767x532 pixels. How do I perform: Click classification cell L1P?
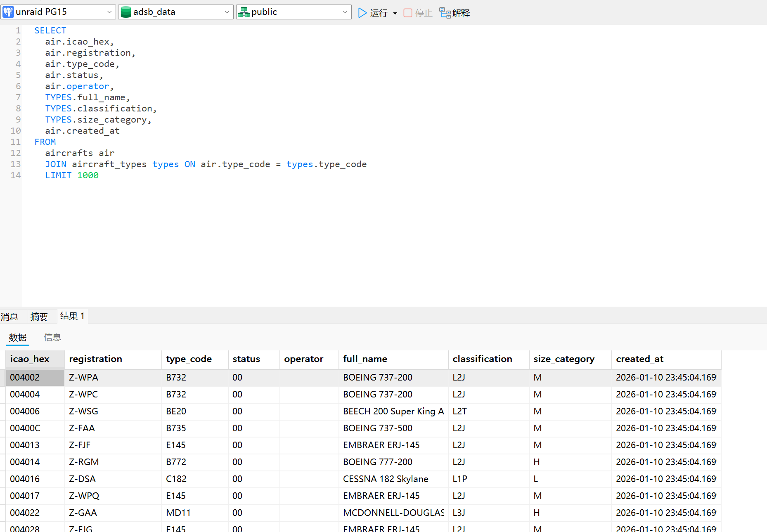[x=488, y=479]
